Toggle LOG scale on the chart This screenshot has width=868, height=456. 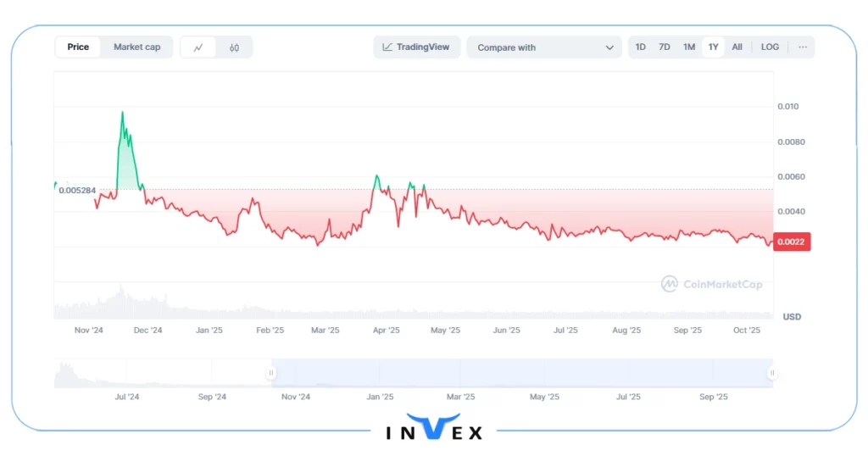click(x=770, y=47)
